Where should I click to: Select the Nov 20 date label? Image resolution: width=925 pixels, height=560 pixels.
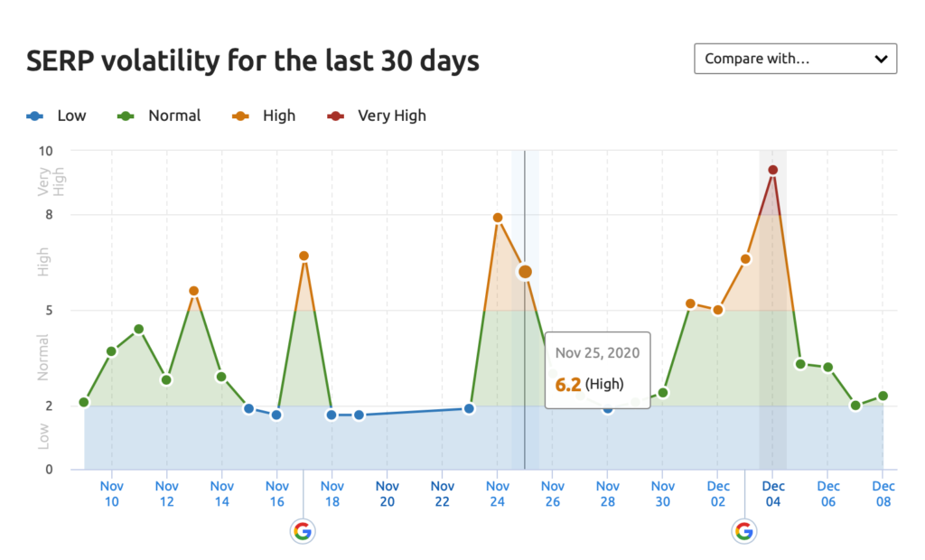coord(387,492)
